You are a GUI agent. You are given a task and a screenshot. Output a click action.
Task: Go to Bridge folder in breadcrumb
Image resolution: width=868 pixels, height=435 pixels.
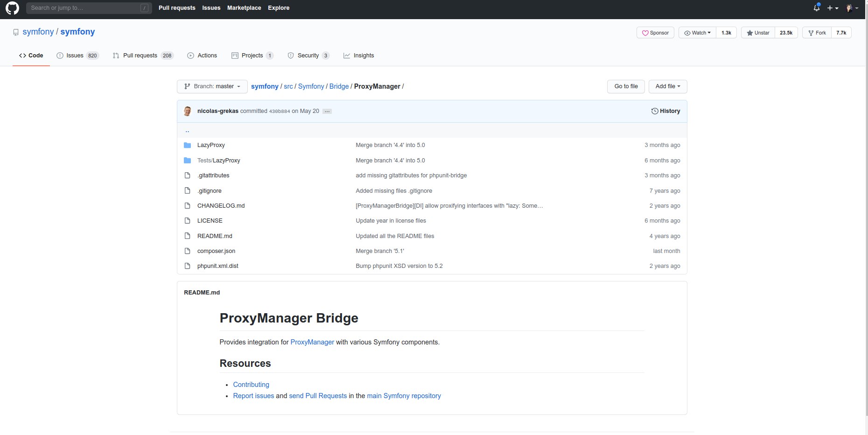point(339,86)
